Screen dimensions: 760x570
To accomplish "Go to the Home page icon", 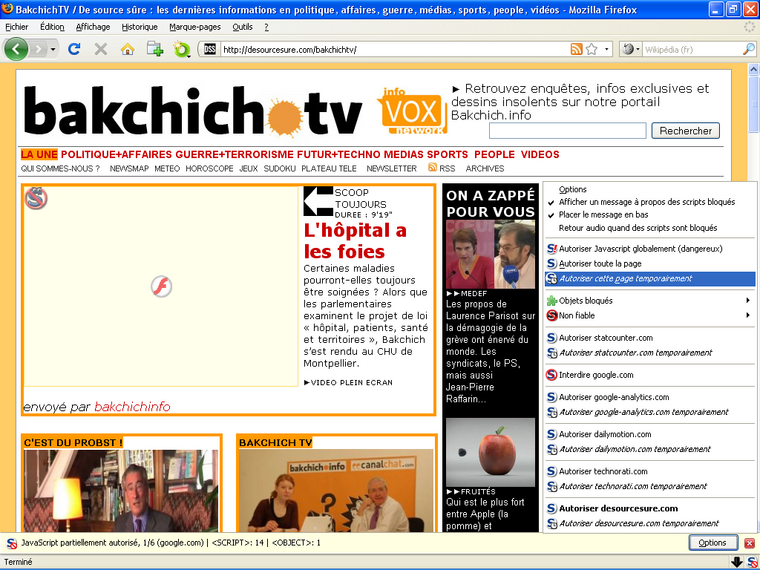I will (x=127, y=49).
